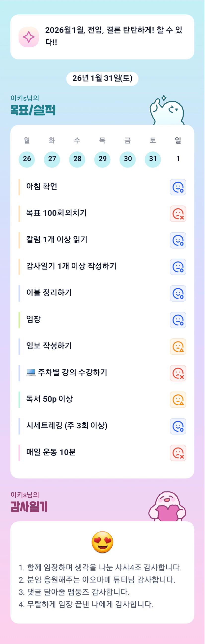Toggle status for 감사일기 1개 이상 작성하기
The width and height of the screenshot is (205, 644).
(x=178, y=267)
